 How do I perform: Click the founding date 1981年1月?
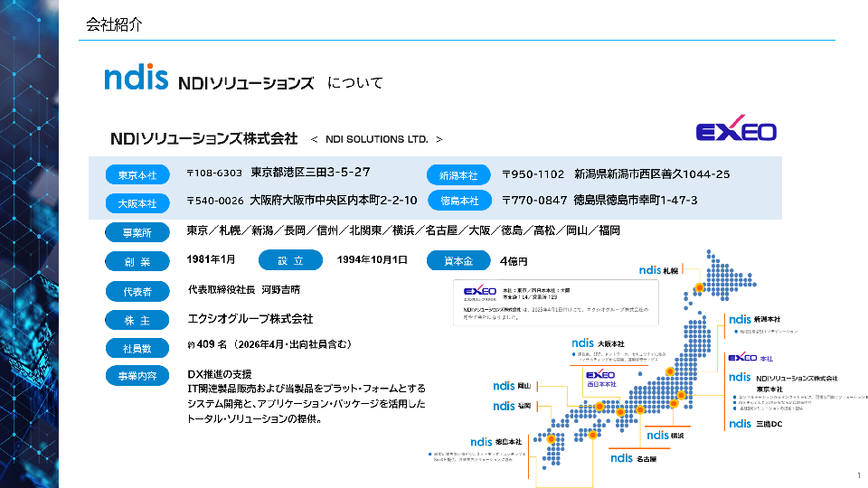(211, 259)
